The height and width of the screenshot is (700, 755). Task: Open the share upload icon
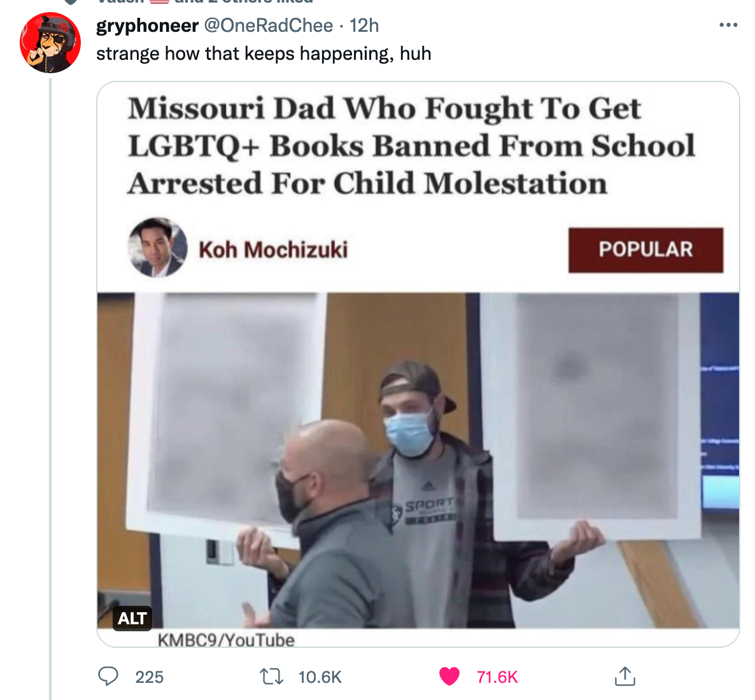pyautogui.click(x=625, y=676)
